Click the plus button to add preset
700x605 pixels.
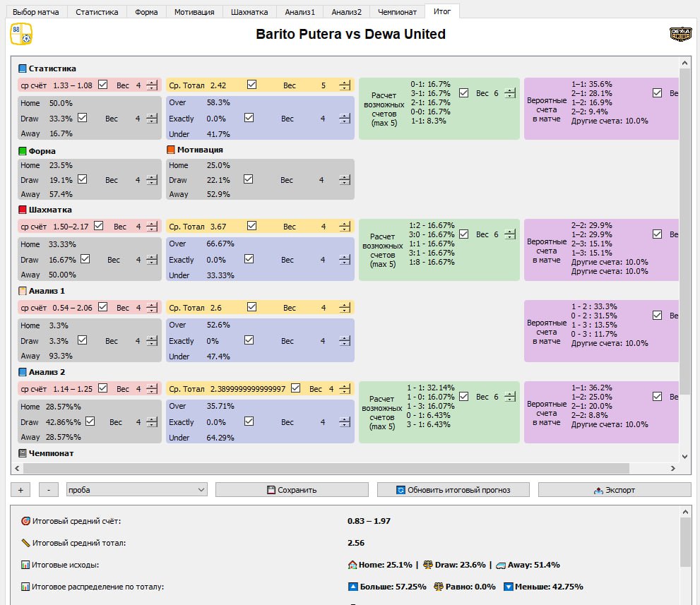[20, 489]
